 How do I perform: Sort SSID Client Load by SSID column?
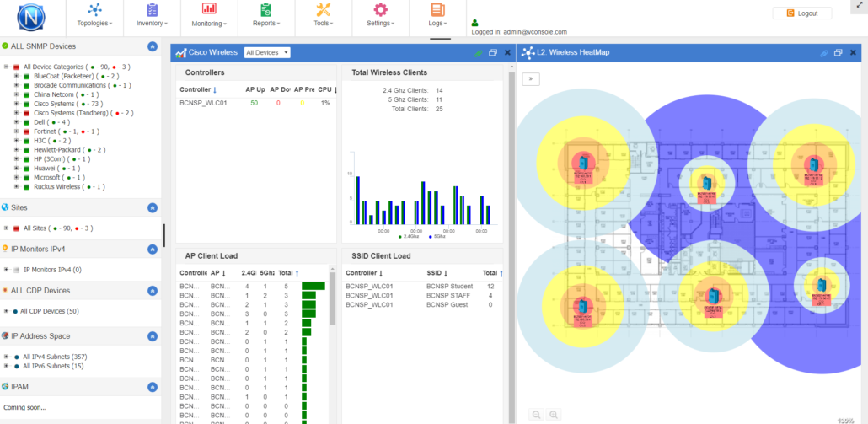pos(437,273)
